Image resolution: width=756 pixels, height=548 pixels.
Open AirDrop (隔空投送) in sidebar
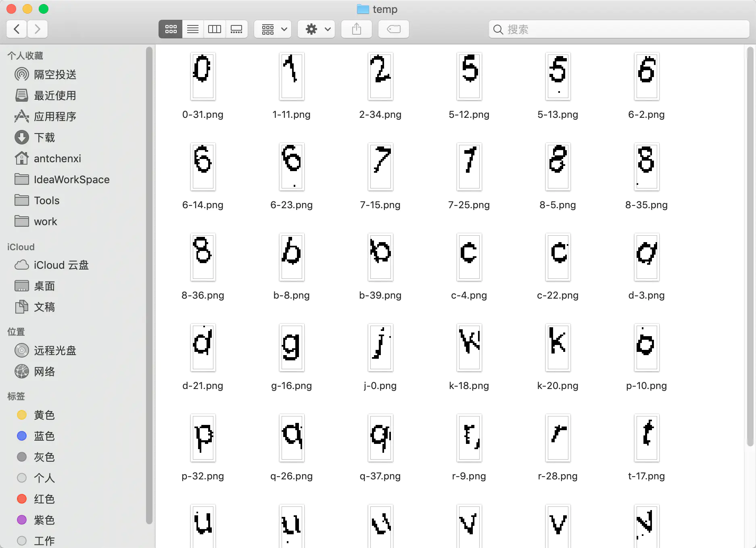pos(55,75)
